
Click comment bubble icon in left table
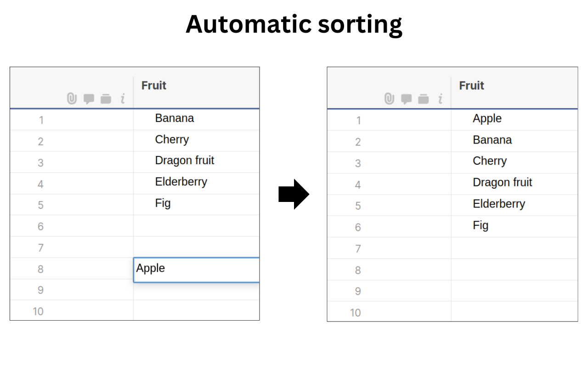click(89, 98)
